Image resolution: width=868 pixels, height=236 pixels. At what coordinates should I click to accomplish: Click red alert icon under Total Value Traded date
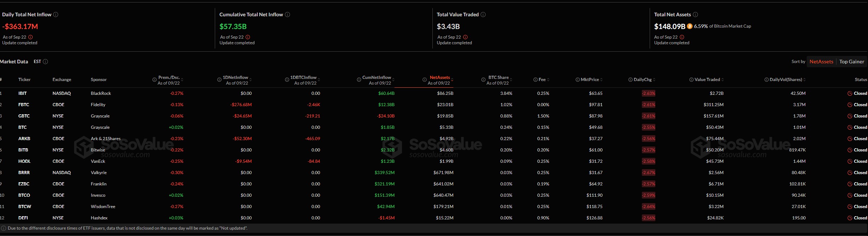click(x=465, y=37)
